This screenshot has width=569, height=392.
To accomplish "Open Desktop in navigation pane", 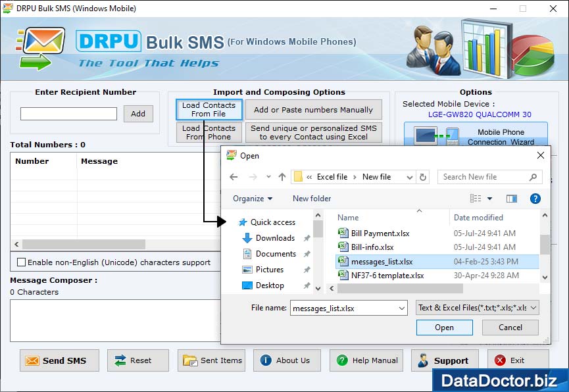I will coord(270,285).
